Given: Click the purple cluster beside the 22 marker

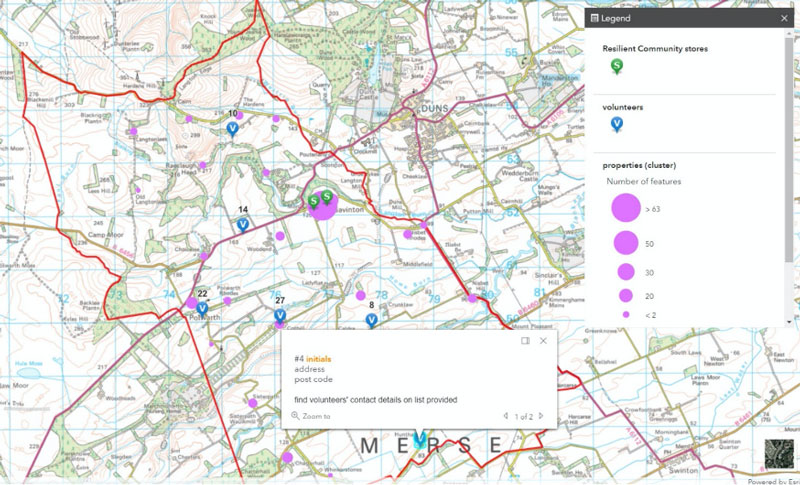Looking at the screenshot, I should tap(191, 303).
